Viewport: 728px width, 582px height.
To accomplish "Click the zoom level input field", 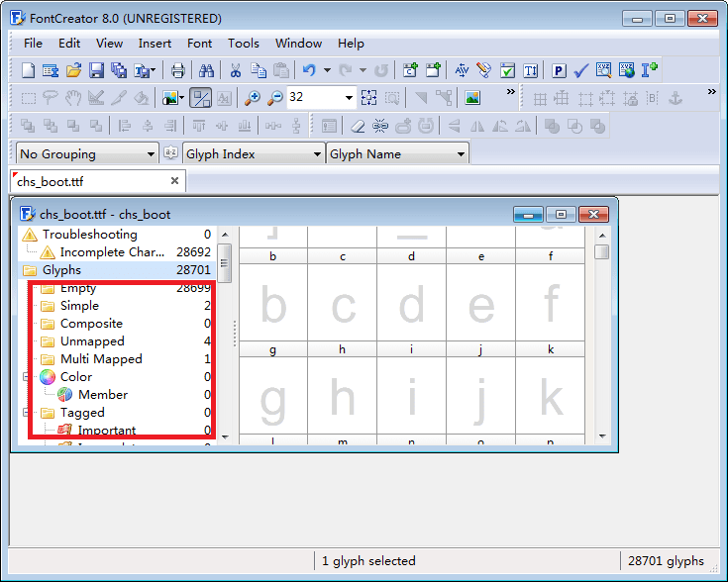I will click(313, 98).
